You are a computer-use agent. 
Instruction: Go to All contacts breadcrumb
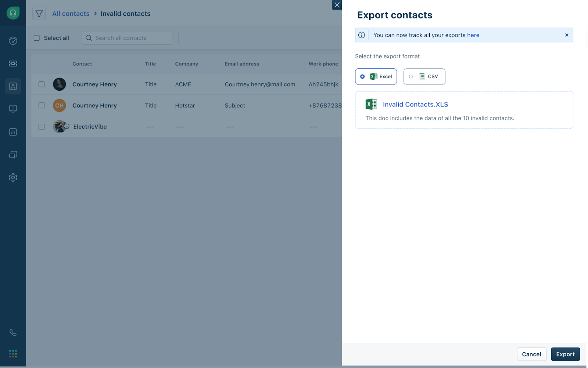point(71,14)
